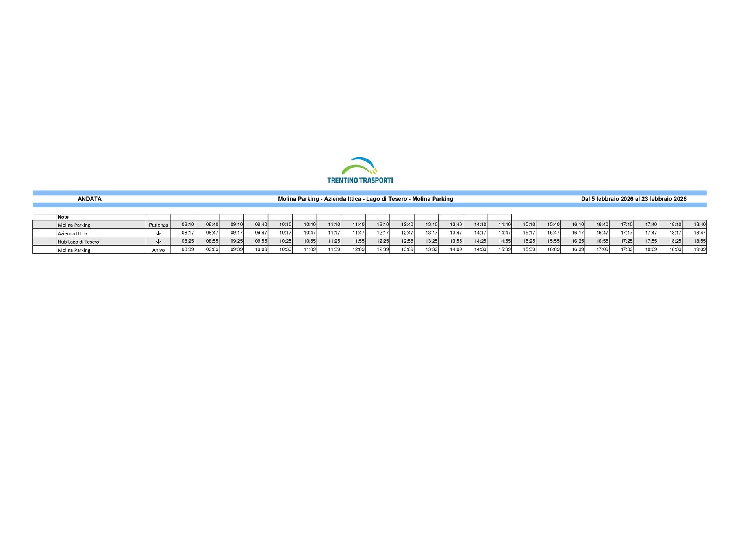This screenshot has height=534, width=756.
Task: Select the first Molina Parking stop name
Action: click(x=74, y=225)
